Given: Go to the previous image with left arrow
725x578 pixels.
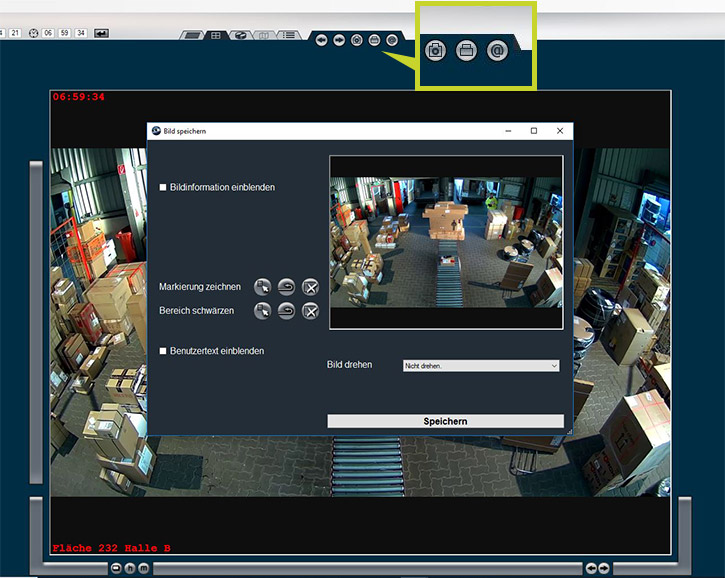Looking at the screenshot, I should (321, 41).
